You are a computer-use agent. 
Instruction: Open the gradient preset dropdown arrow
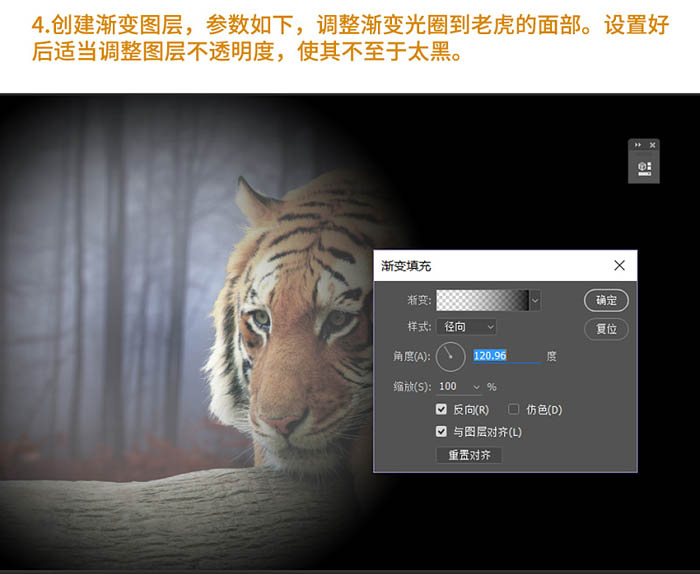tap(535, 300)
